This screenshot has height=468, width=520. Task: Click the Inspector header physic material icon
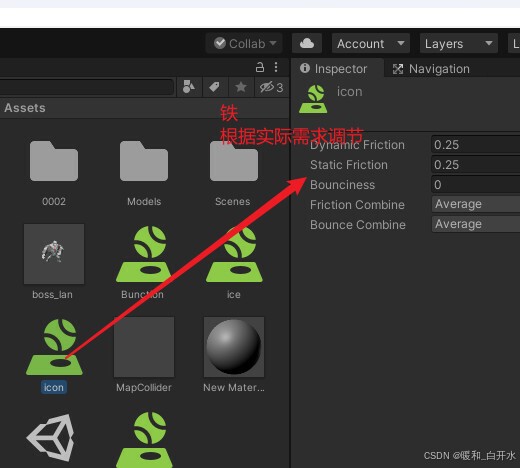pyautogui.click(x=313, y=99)
